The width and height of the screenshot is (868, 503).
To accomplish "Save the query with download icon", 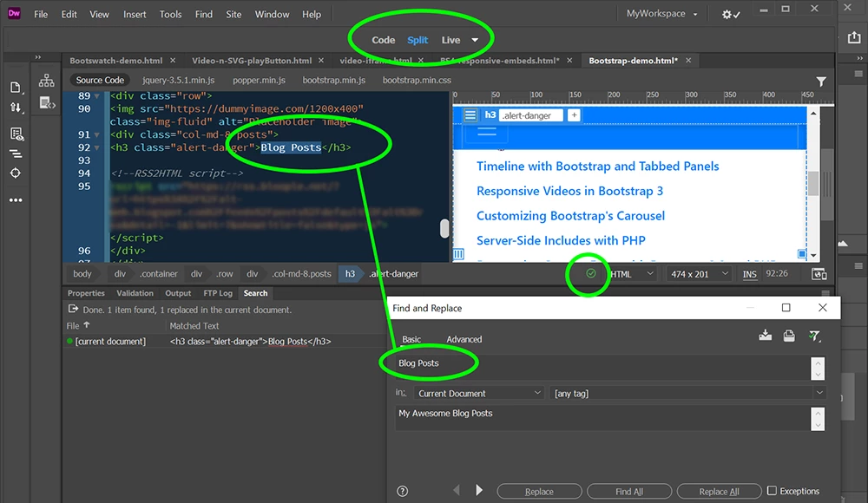I will 765,336.
